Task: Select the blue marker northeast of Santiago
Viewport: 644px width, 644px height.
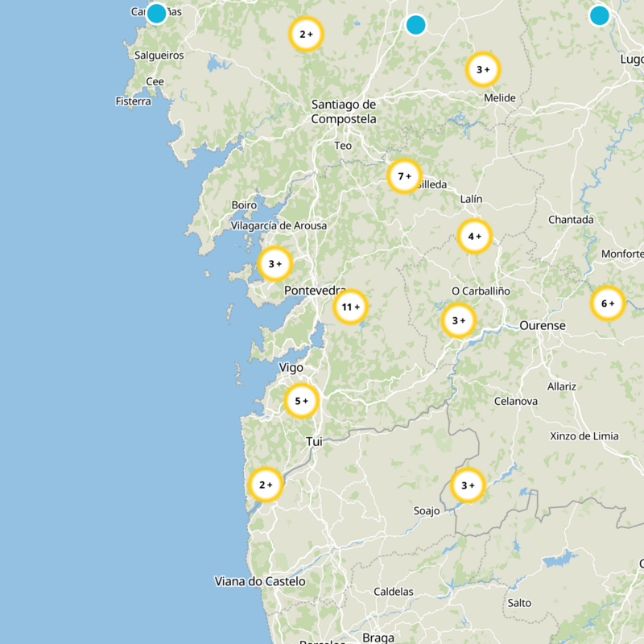Action: click(x=415, y=25)
